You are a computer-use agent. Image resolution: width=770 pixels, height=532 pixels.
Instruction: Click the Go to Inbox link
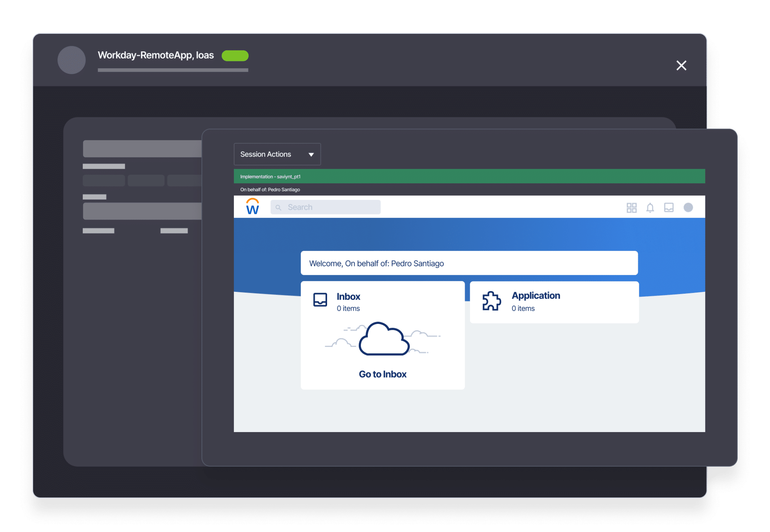pos(382,374)
